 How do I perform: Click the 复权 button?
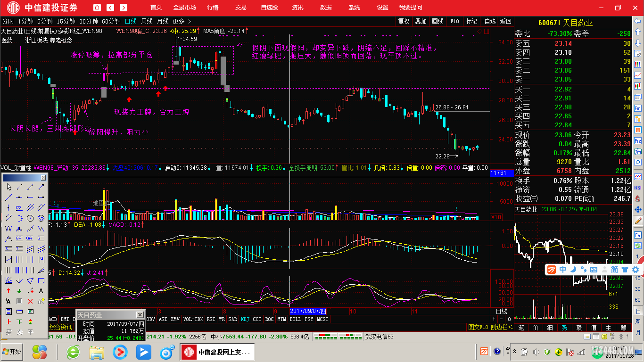[404, 21]
